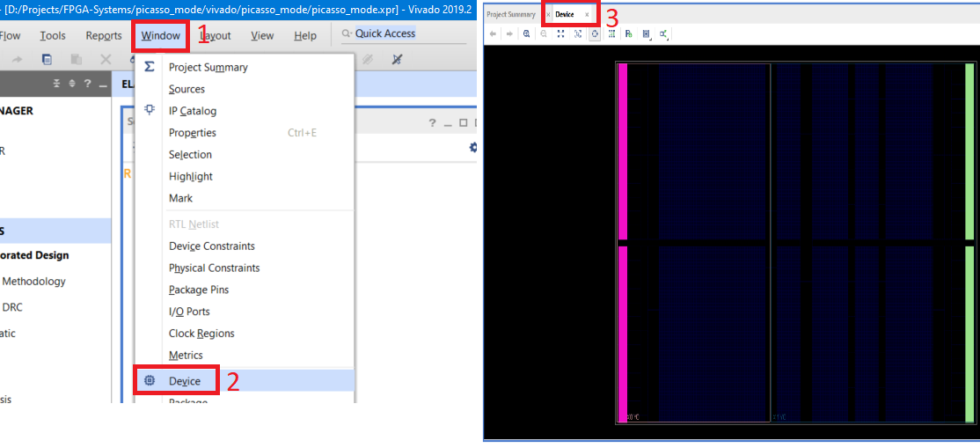Click the Zoom Area selection icon

(578, 33)
